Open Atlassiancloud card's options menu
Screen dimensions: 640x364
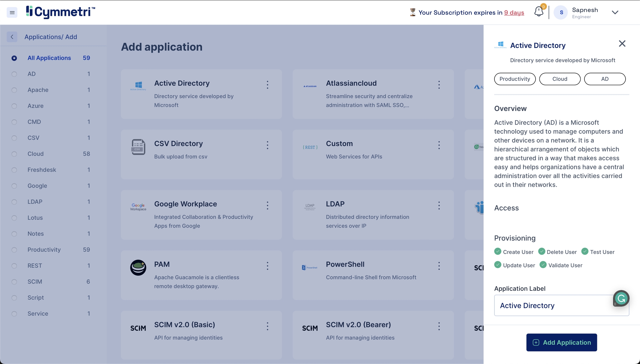(439, 85)
